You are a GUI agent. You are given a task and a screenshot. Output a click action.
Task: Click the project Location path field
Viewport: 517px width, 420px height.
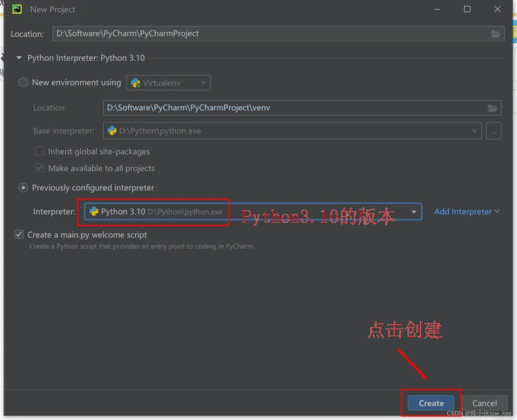[x=278, y=34]
